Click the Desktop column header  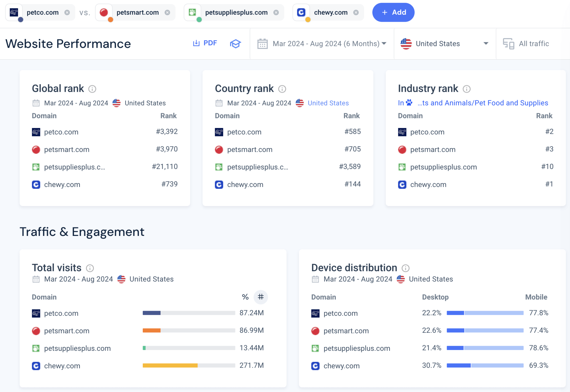point(435,297)
